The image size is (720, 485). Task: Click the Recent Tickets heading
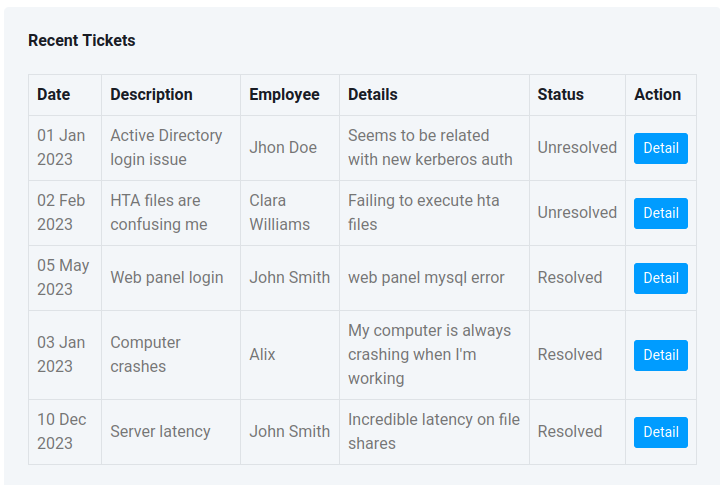[x=82, y=41]
